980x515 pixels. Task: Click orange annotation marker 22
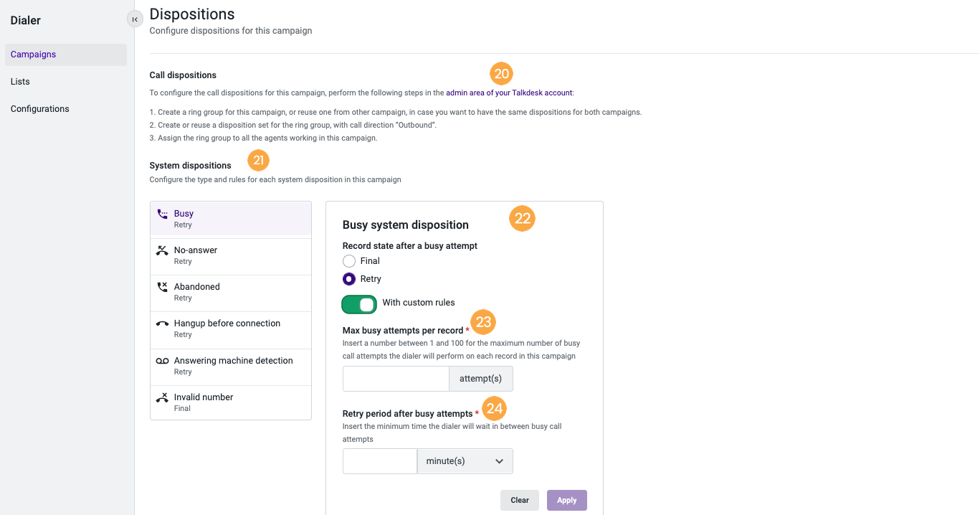click(523, 219)
